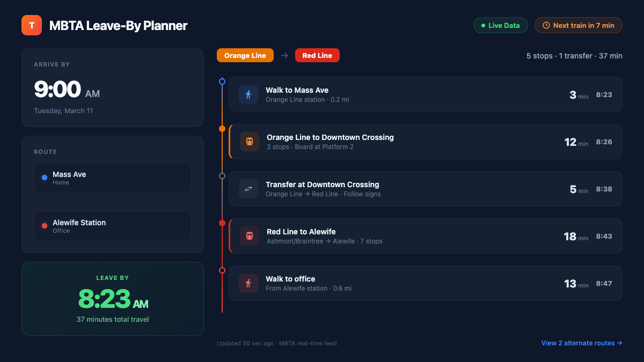The width and height of the screenshot is (644, 362).
Task: Select the walking icon for Walk to Mass Ave
Action: [x=248, y=94]
